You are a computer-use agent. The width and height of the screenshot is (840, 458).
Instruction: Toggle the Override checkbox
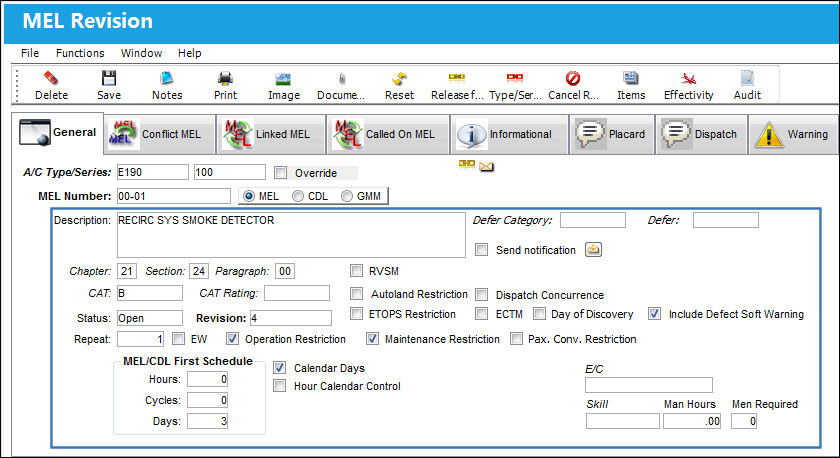(x=280, y=172)
